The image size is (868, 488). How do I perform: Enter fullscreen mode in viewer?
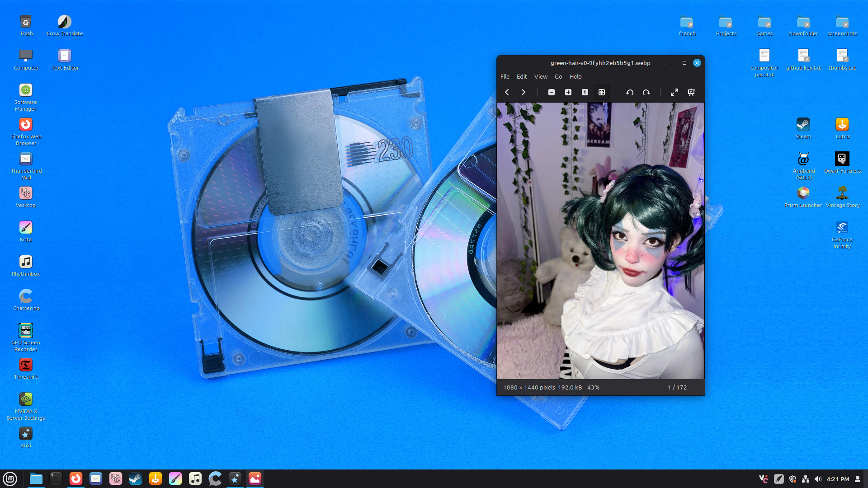coord(675,92)
